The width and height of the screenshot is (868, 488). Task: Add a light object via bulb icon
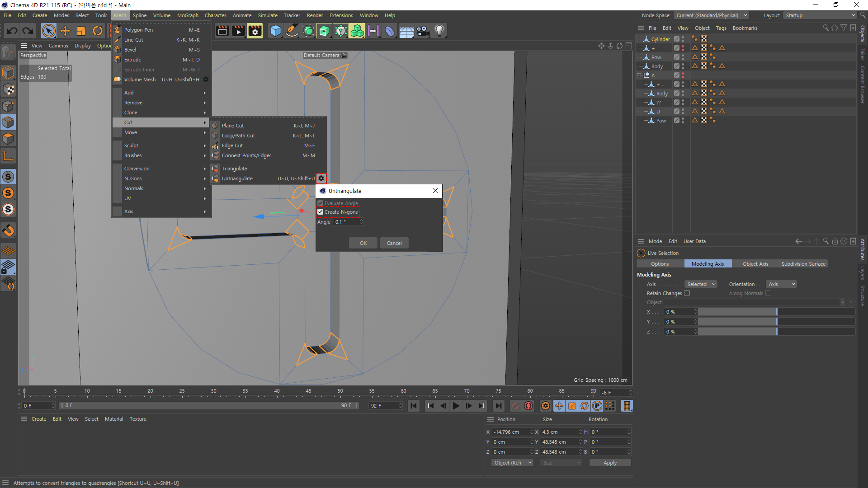click(x=439, y=31)
